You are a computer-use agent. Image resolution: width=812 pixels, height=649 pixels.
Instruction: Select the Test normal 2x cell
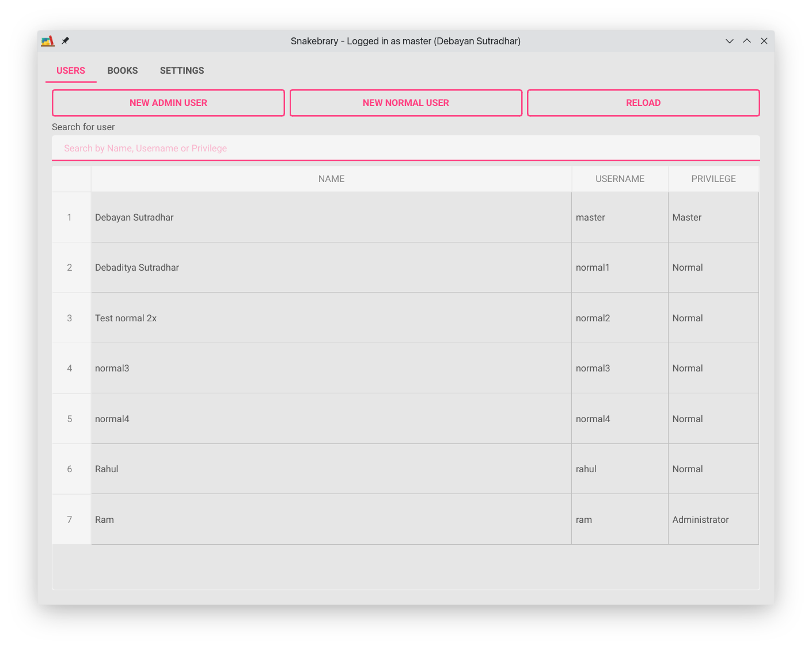pos(331,318)
